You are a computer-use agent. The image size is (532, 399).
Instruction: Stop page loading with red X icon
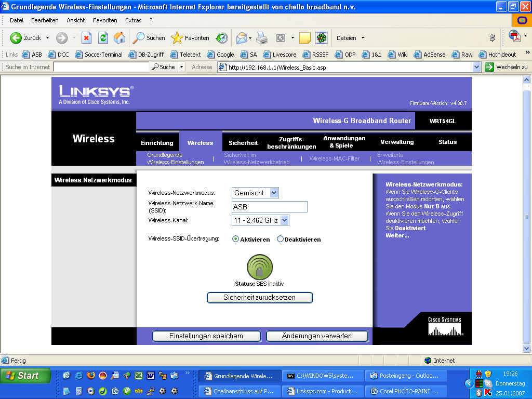(x=87, y=38)
